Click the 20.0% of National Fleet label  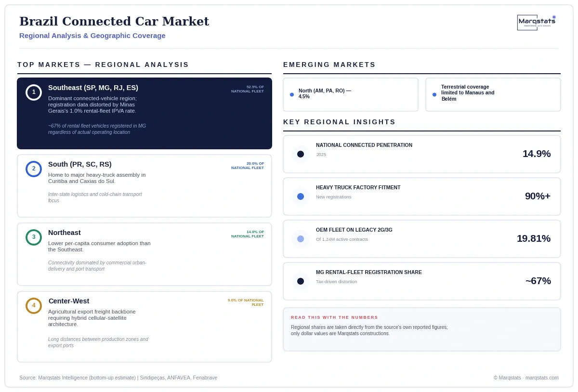pyautogui.click(x=248, y=166)
